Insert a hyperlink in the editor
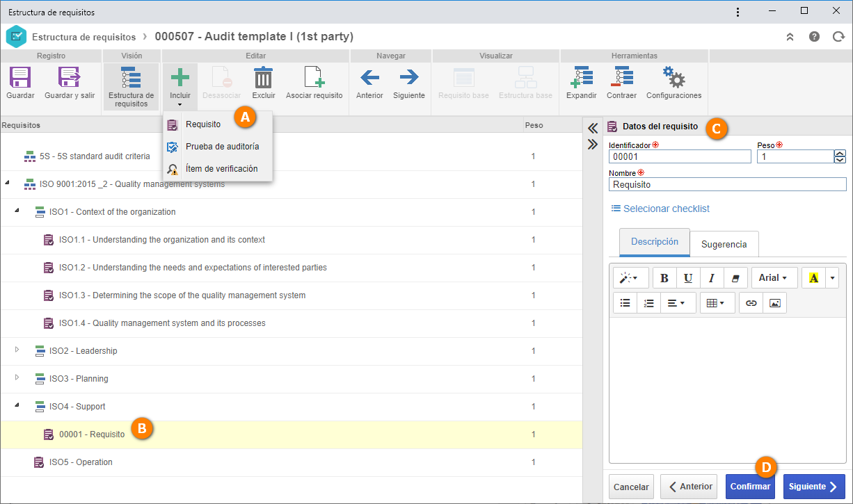 (x=751, y=303)
